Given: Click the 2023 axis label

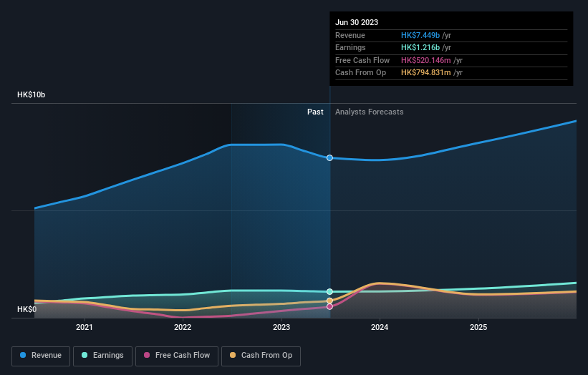Looking at the screenshot, I should (x=281, y=327).
